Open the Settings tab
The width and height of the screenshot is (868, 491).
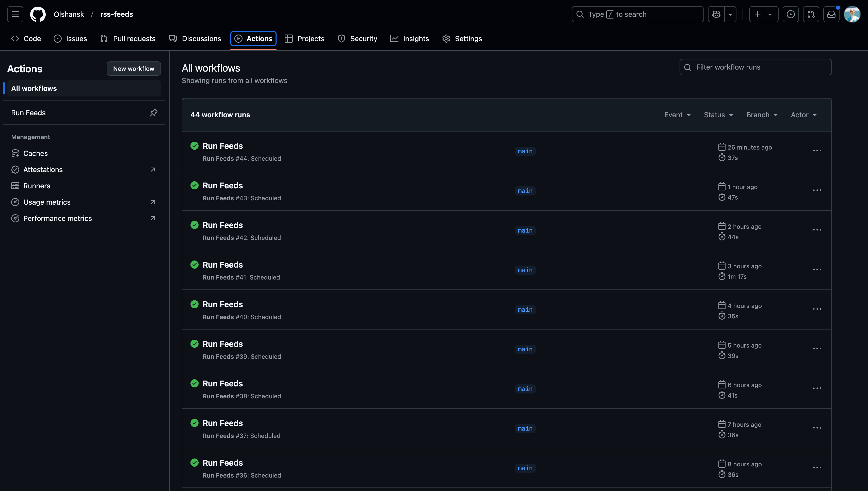462,38
